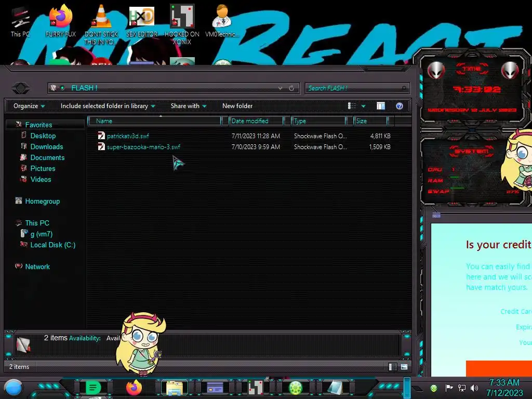Click the Explorer back navigation button

coord(21,88)
